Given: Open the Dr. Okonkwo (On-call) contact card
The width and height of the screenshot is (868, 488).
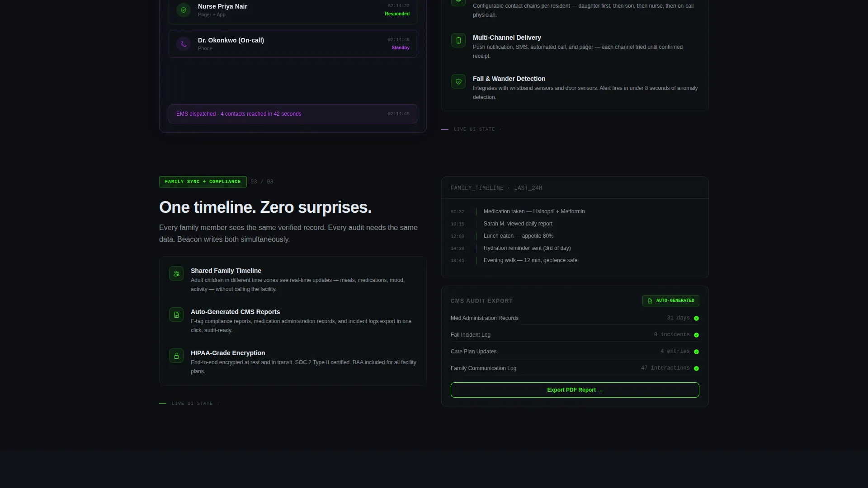Looking at the screenshot, I should pyautogui.click(x=292, y=44).
